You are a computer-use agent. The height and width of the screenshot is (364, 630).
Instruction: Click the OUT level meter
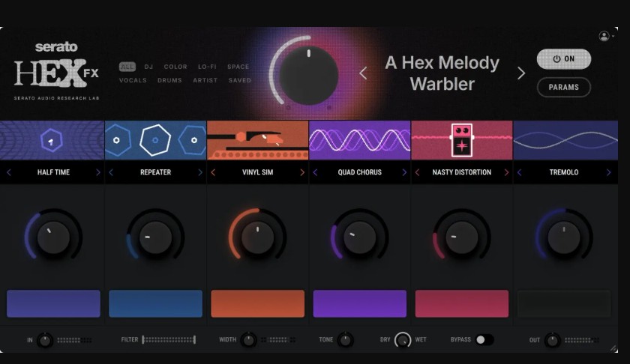click(x=582, y=340)
